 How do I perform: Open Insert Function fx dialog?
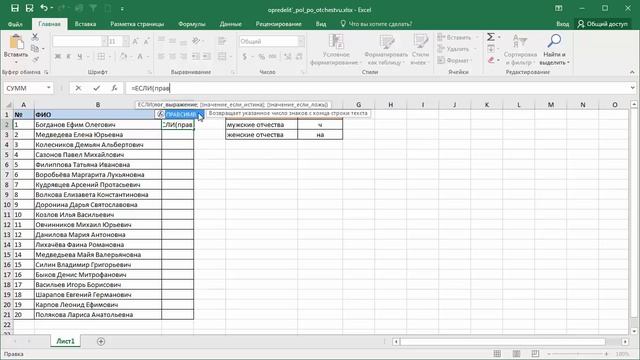(114, 88)
